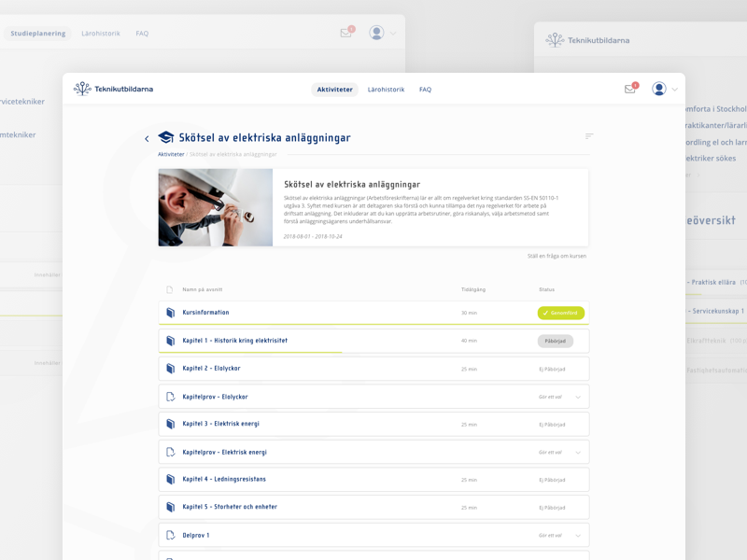Click the book icon for Kapitel 4
747x560 pixels.
tap(170, 479)
